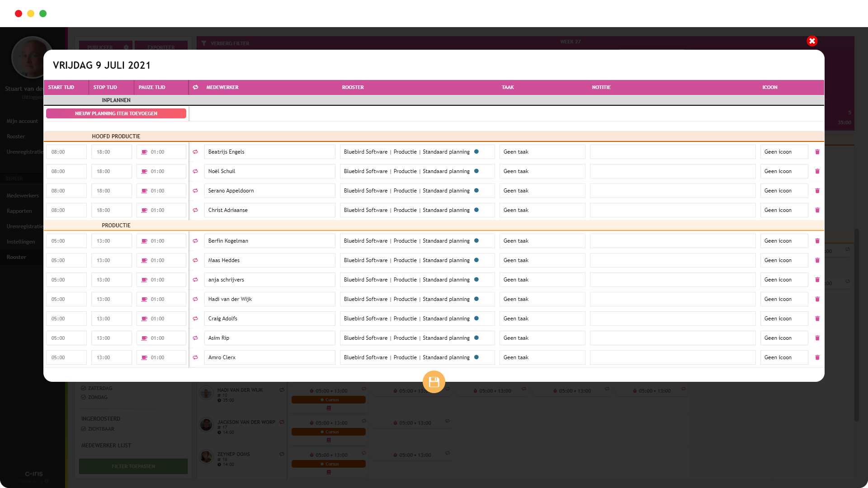The width and height of the screenshot is (868, 488).
Task: Click swap icon in Medewerker column header
Action: pos(195,87)
